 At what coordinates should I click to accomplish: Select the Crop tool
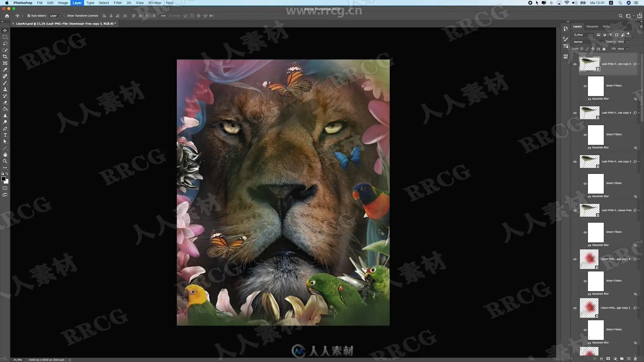click(x=5, y=57)
